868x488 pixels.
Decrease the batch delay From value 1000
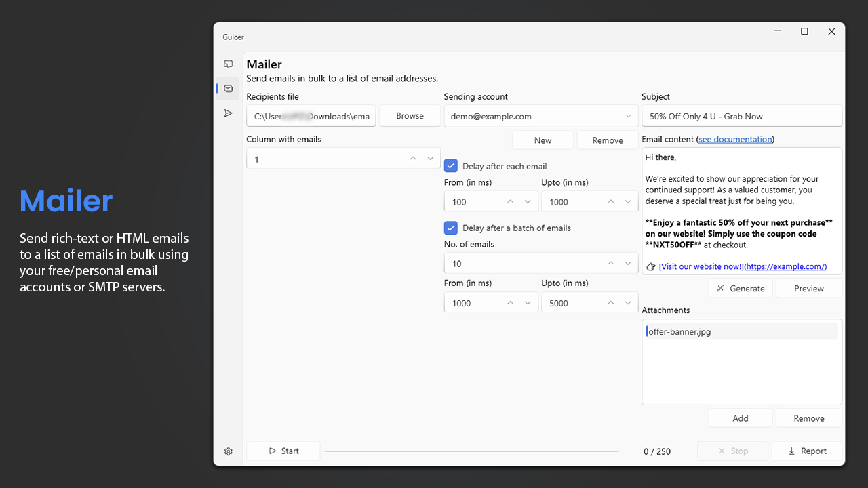528,303
